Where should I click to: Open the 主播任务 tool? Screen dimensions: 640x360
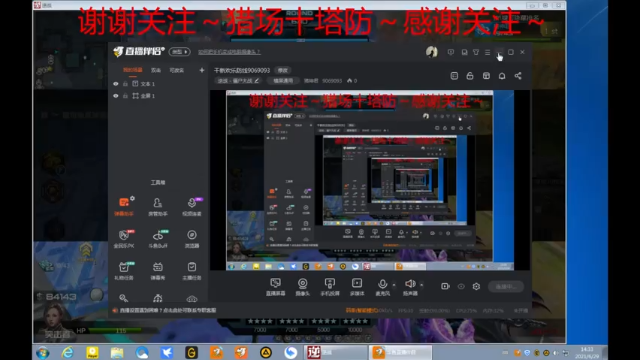191,271
